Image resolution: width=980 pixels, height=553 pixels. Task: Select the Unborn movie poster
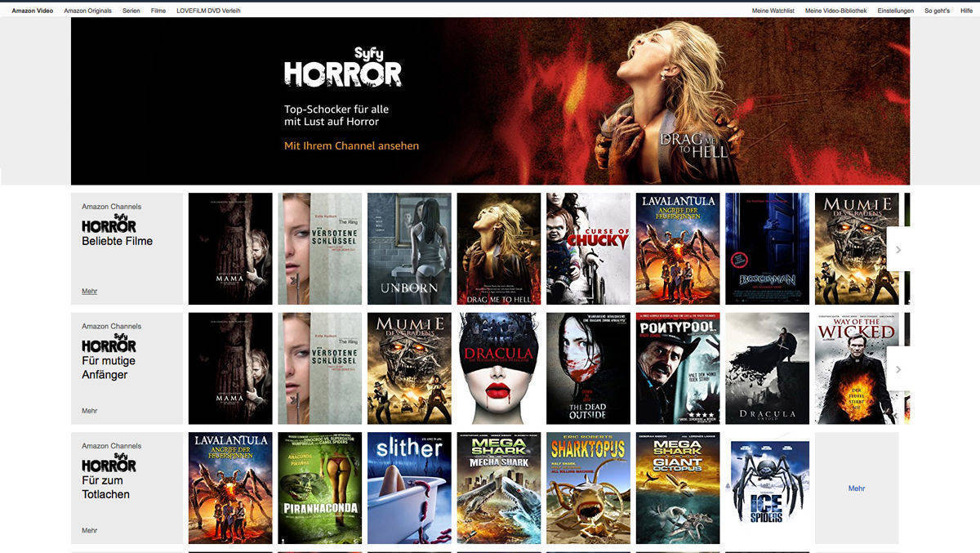pos(409,248)
